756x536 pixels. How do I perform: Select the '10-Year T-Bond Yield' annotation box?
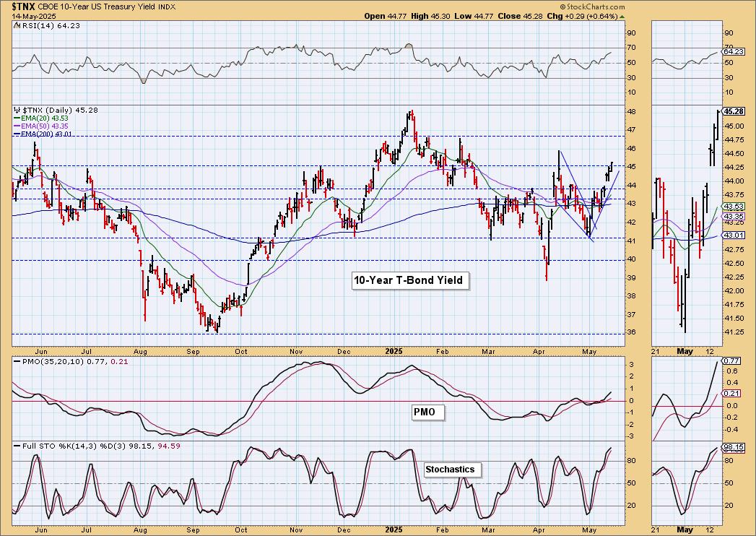click(x=410, y=280)
